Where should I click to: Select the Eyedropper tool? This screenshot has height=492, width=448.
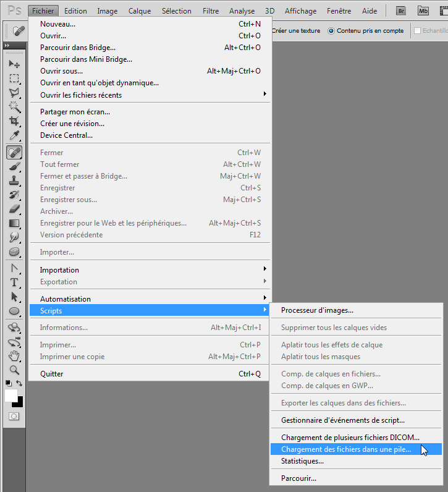(x=14, y=135)
